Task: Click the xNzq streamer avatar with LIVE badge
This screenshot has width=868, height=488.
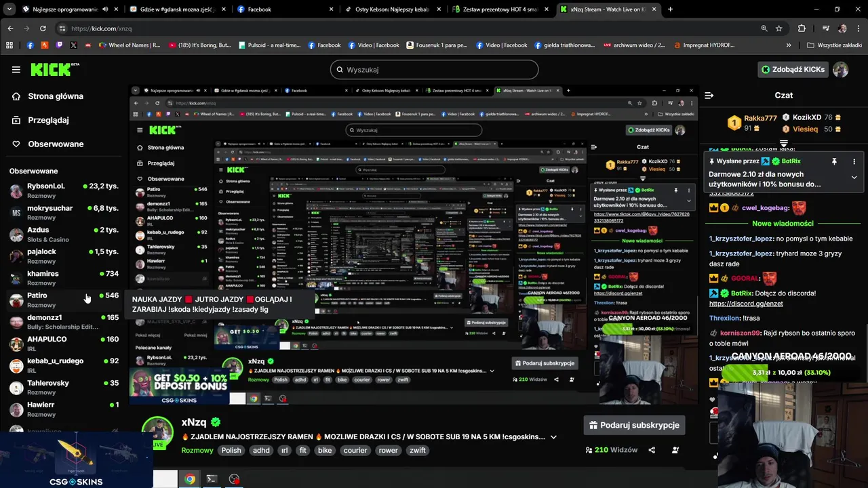Action: [157, 432]
